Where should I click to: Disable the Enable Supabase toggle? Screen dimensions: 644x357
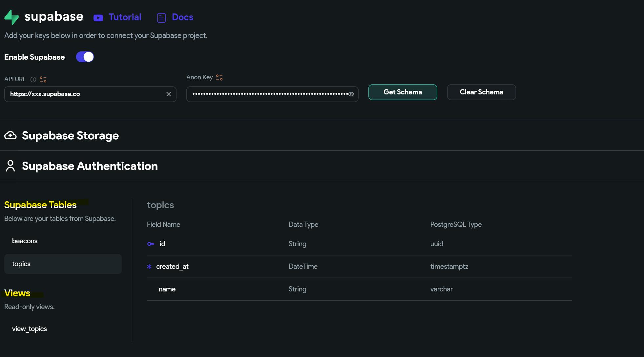point(85,57)
